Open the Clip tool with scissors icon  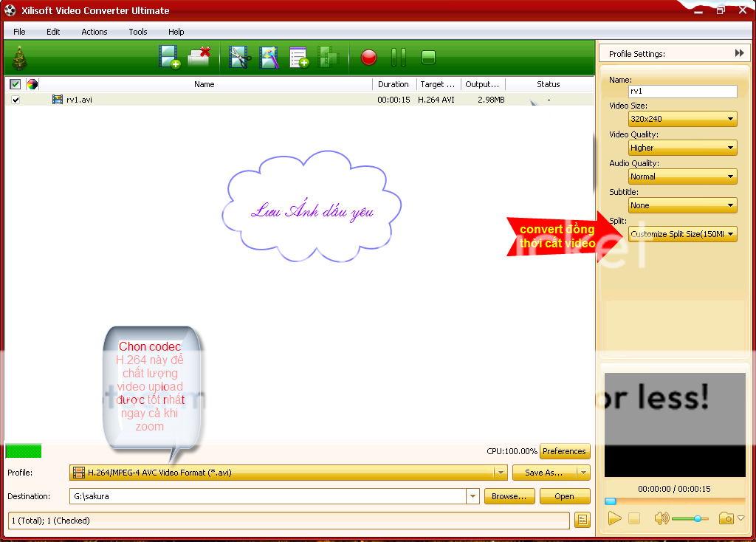click(x=239, y=58)
